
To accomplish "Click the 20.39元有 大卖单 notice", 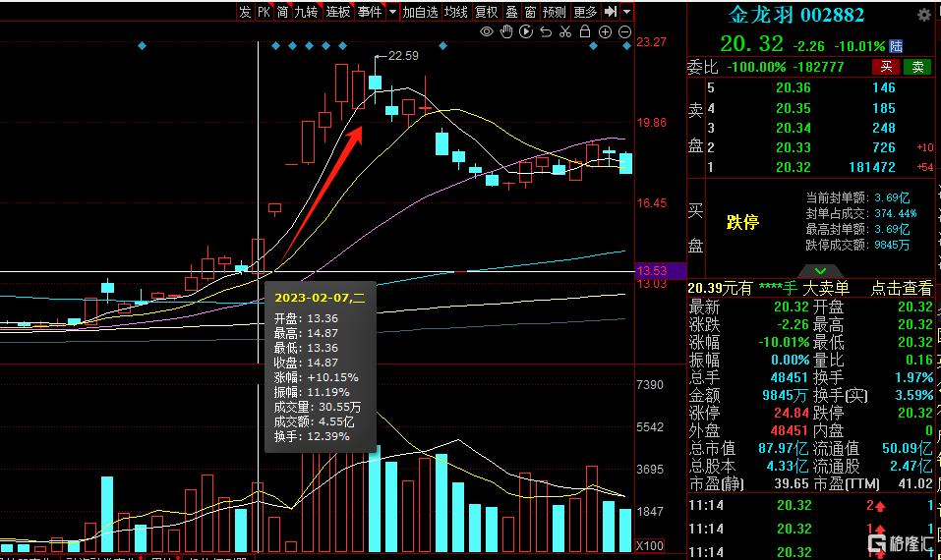I will [x=769, y=289].
